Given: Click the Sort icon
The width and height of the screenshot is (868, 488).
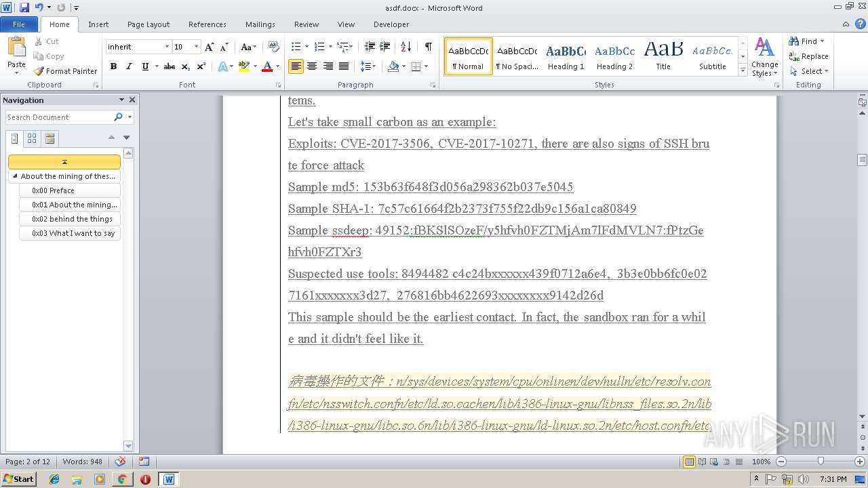Looking at the screenshot, I should tap(406, 47).
